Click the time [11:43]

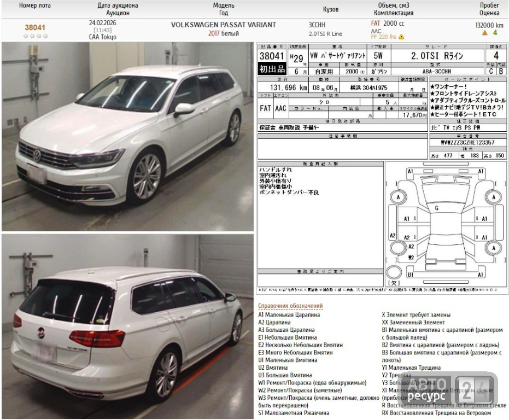click(102, 30)
